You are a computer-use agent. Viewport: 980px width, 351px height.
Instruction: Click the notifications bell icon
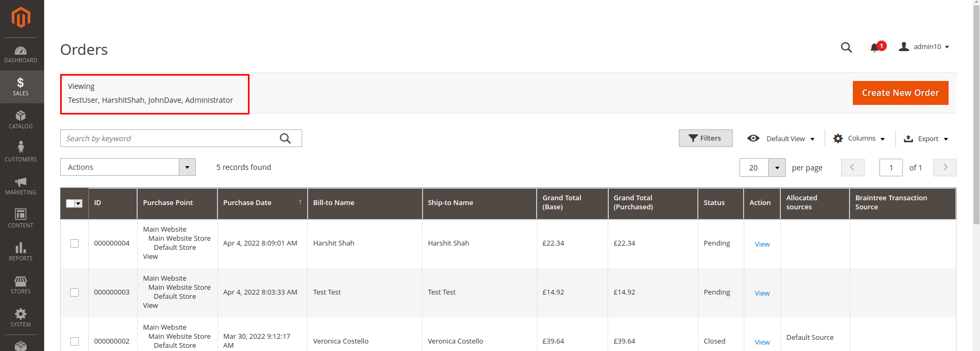click(x=875, y=47)
